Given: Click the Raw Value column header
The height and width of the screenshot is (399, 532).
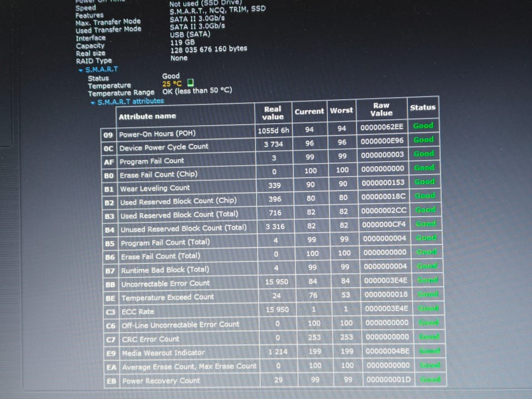Looking at the screenshot, I should tap(381, 109).
